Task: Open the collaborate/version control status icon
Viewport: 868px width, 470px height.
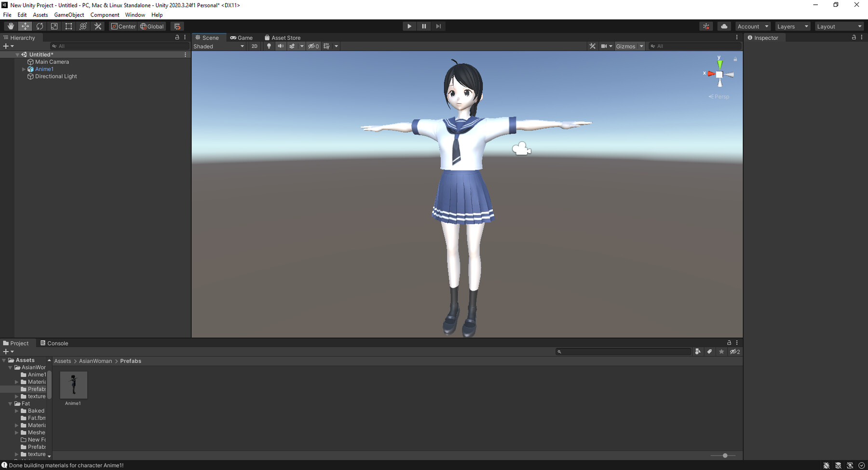Action: pyautogui.click(x=706, y=26)
